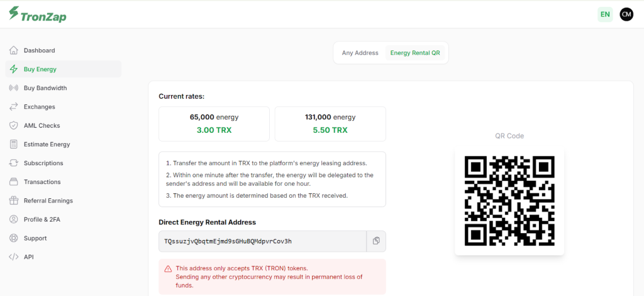Click the Buy Energy lightning icon

click(13, 69)
